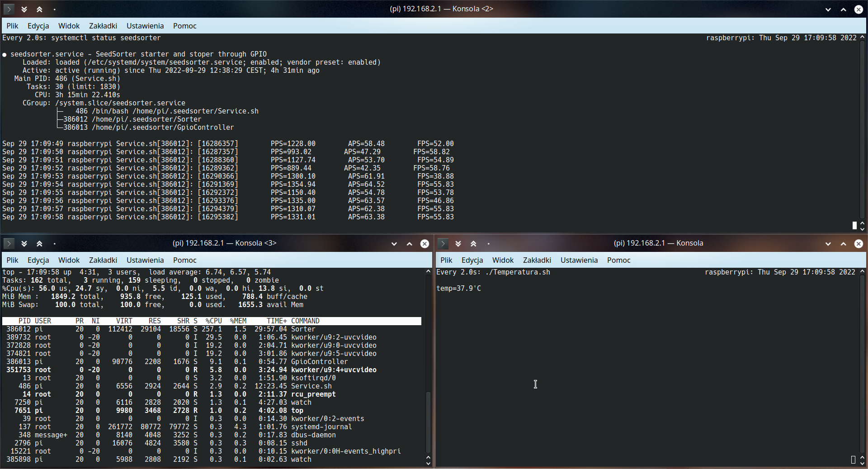Open Widok menu in Konsola <2>
This screenshot has width=868, height=469.
coord(69,26)
